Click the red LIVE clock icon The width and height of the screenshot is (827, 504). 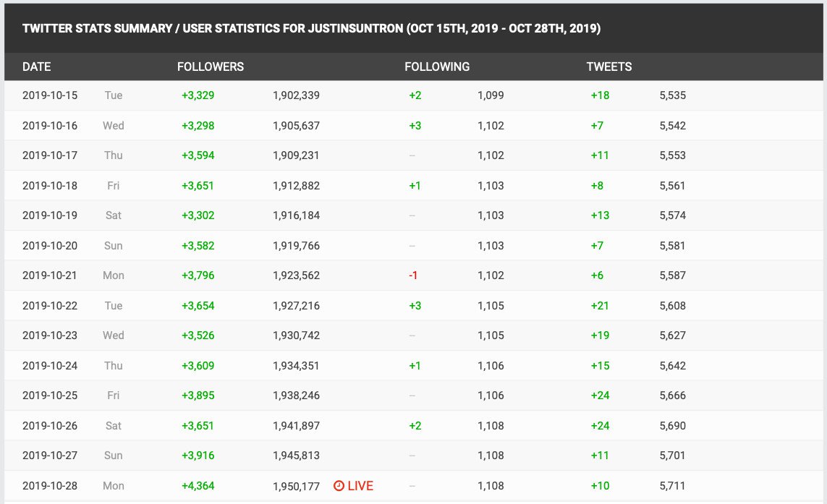coord(339,485)
